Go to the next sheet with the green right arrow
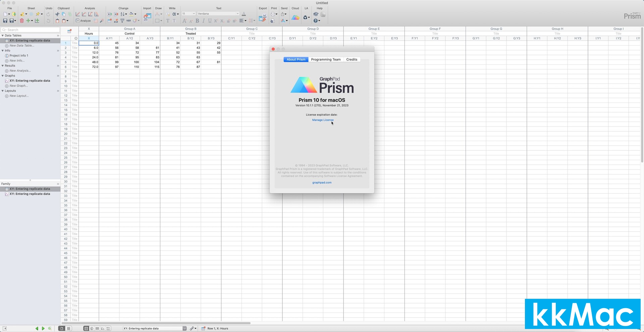This screenshot has height=332, width=644. 43,329
